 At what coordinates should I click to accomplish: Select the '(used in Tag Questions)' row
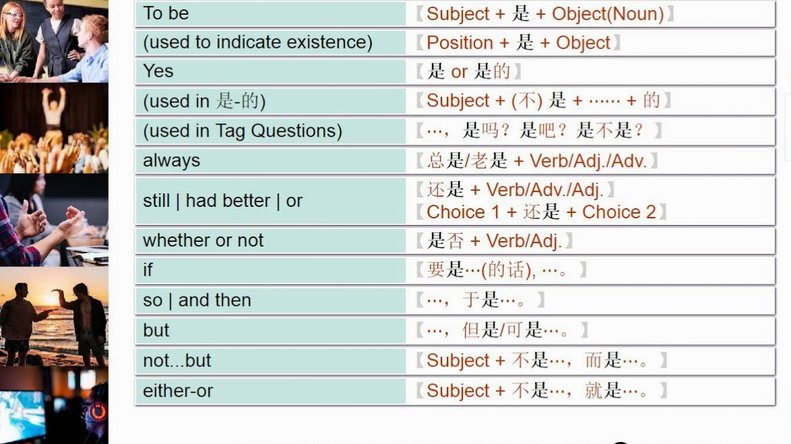point(456,131)
